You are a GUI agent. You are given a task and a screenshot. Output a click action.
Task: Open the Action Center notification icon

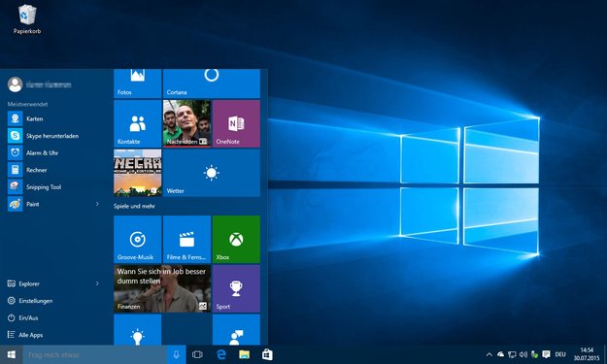tap(546, 354)
